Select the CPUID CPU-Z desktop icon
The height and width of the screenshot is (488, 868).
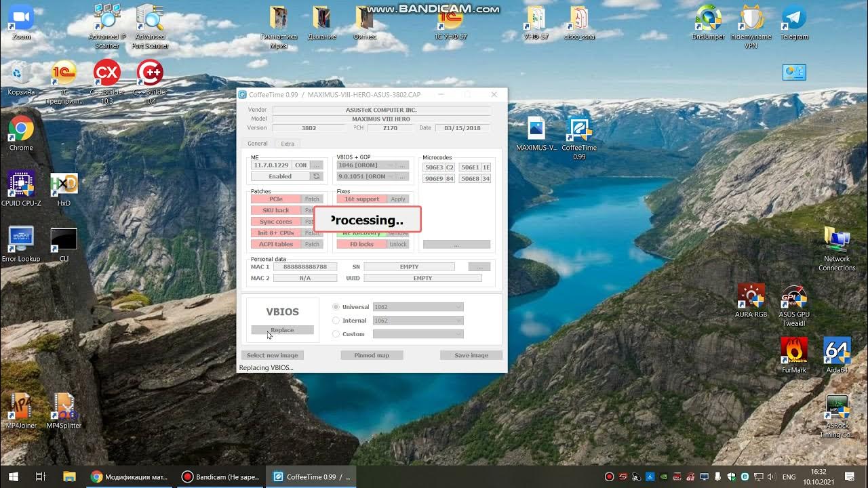tap(21, 189)
